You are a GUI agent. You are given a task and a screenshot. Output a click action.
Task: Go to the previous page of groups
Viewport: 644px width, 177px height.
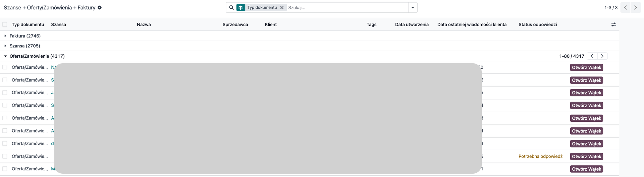click(x=625, y=8)
